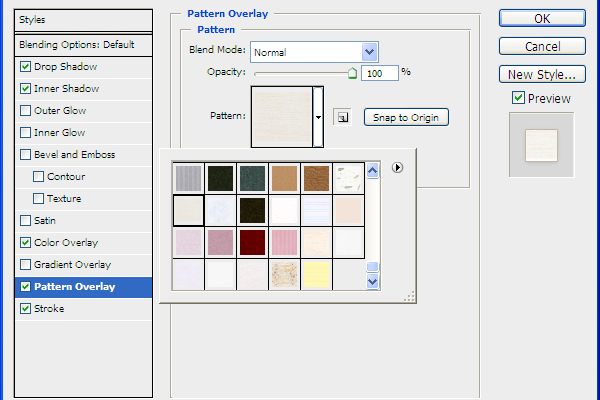
Task: Uncheck the Pattern Overlay checkbox
Action: pyautogui.click(x=25, y=287)
